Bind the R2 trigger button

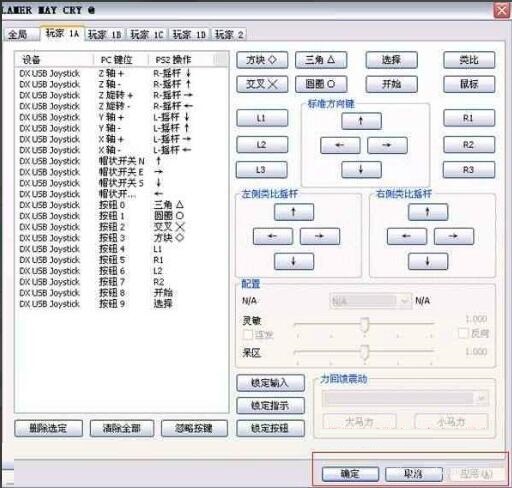[x=469, y=144]
